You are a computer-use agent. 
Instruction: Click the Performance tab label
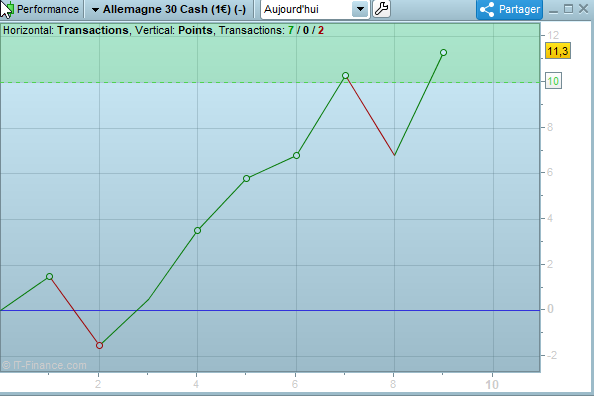tap(48, 9)
